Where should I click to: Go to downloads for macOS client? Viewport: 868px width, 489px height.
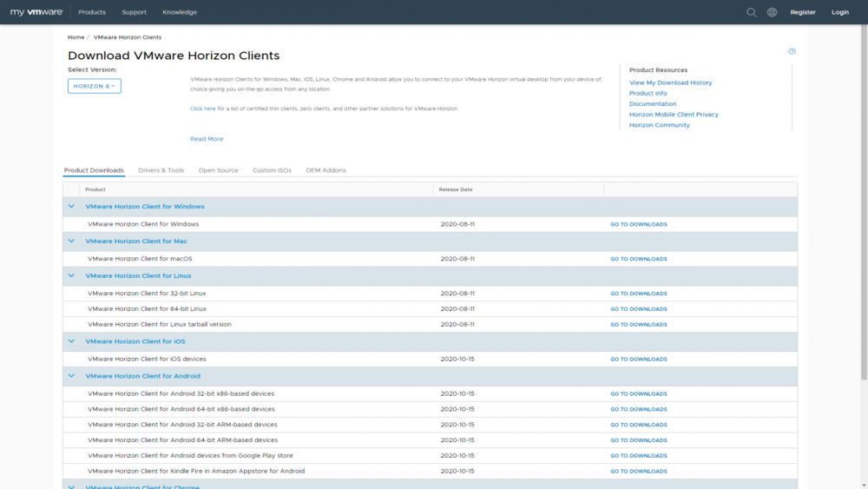(638, 259)
